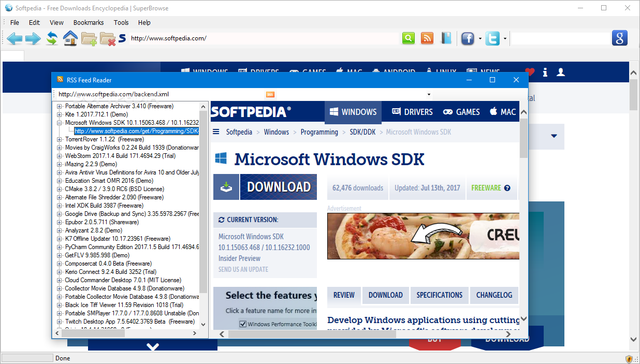Expand the Kerio Connect 9.2.4 tree node

point(60,272)
